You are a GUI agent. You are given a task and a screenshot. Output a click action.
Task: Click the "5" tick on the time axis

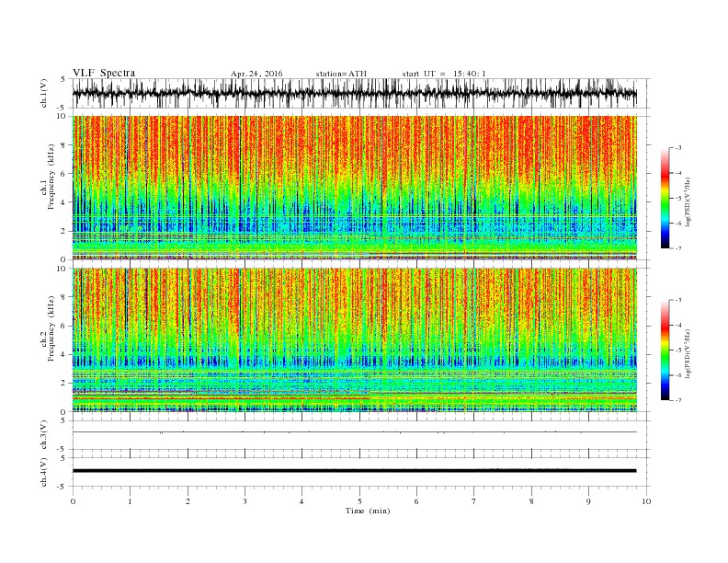tap(359, 501)
